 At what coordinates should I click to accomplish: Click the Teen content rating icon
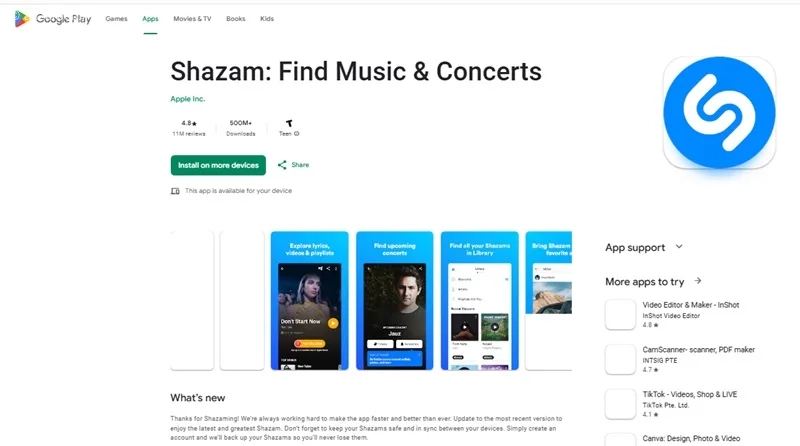point(289,122)
